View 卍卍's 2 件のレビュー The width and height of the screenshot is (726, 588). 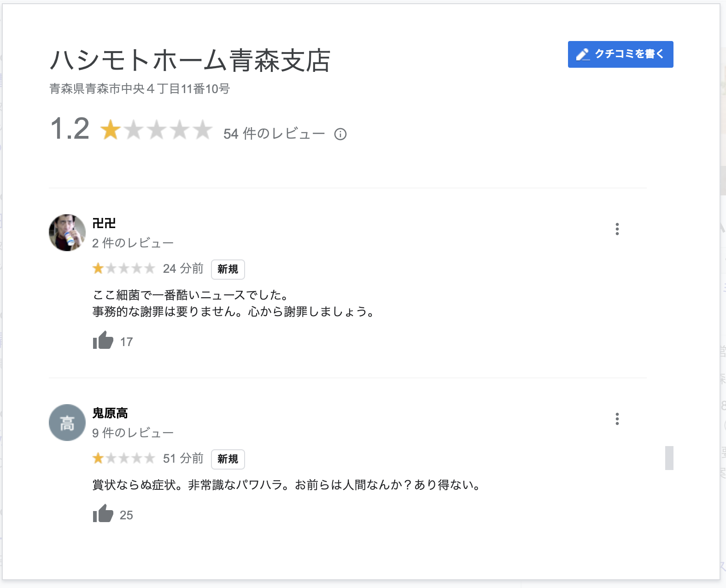pos(133,243)
